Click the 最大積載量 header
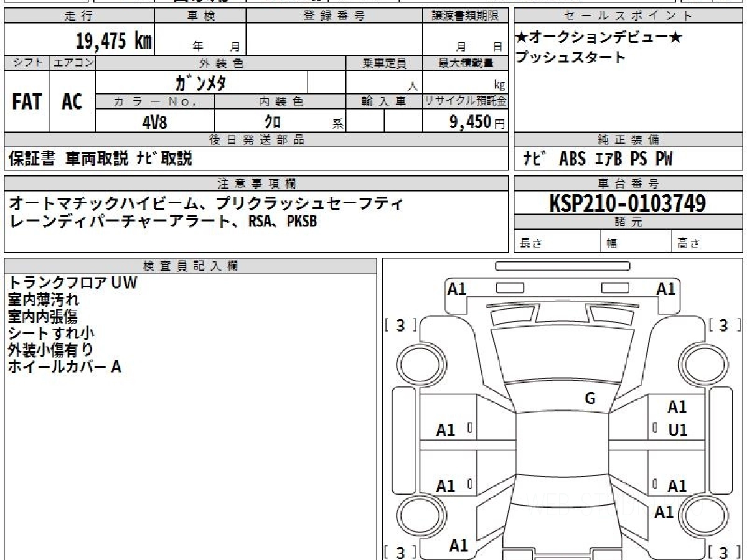Image resolution: width=747 pixels, height=560 pixels. click(x=465, y=63)
